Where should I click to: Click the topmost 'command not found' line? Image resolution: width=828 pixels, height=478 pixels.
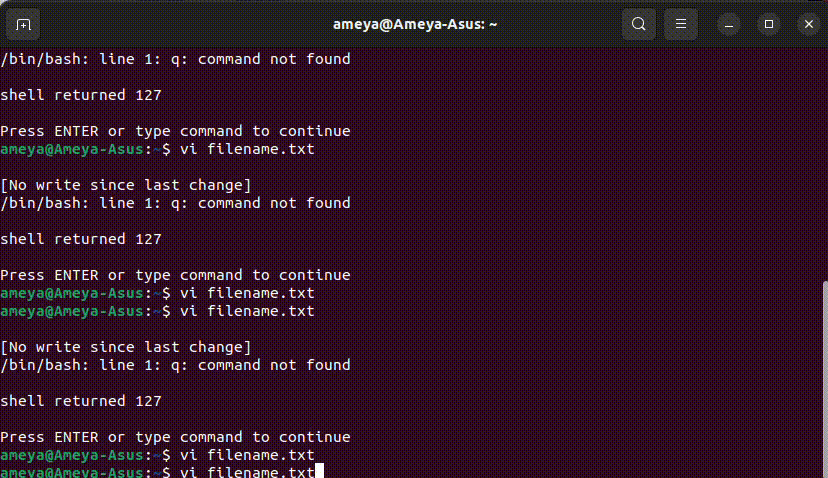[175, 59]
